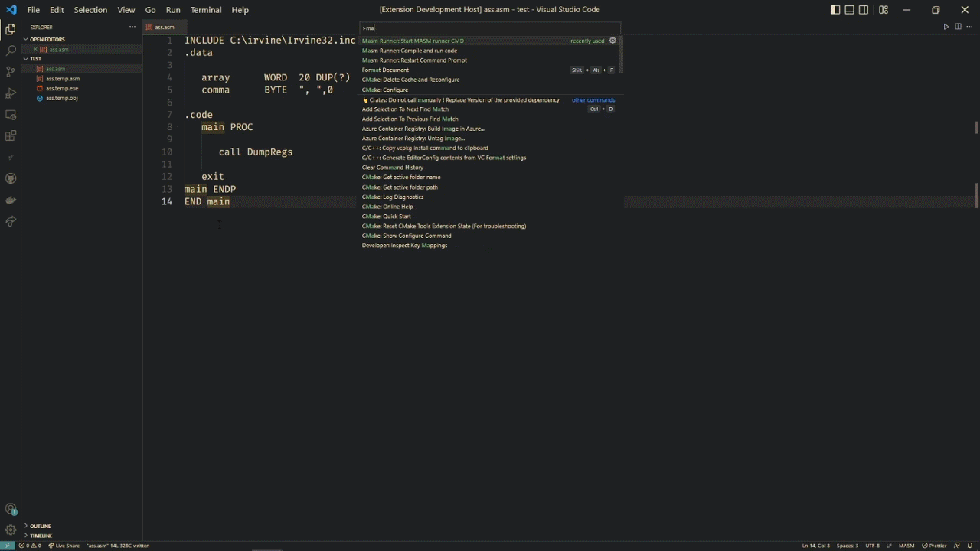Screen dimensions: 980x551
Task: Open Run and Debug view
Action: [x=11, y=93]
